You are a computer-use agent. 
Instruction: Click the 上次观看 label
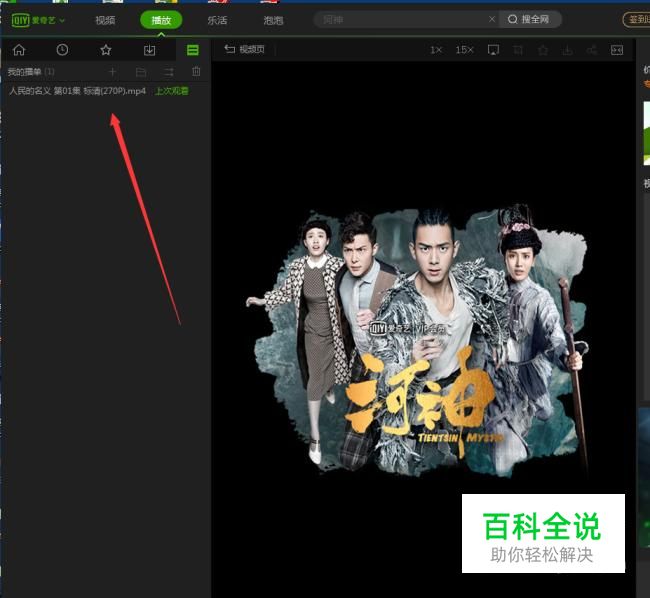pyautogui.click(x=172, y=91)
